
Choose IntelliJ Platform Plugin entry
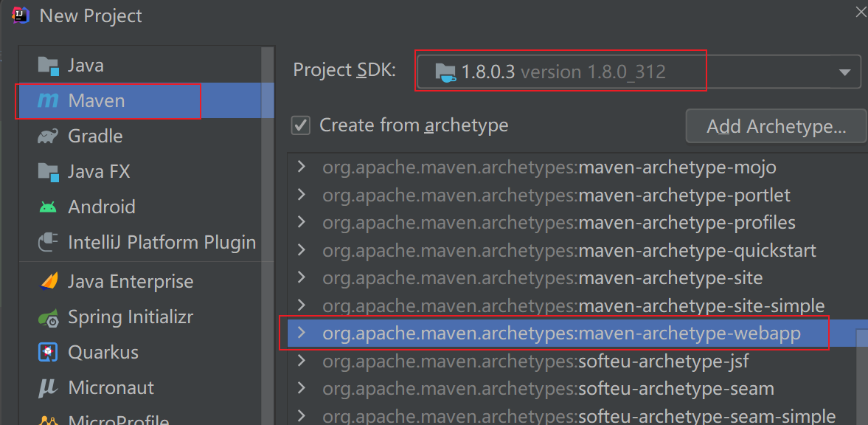[146, 242]
